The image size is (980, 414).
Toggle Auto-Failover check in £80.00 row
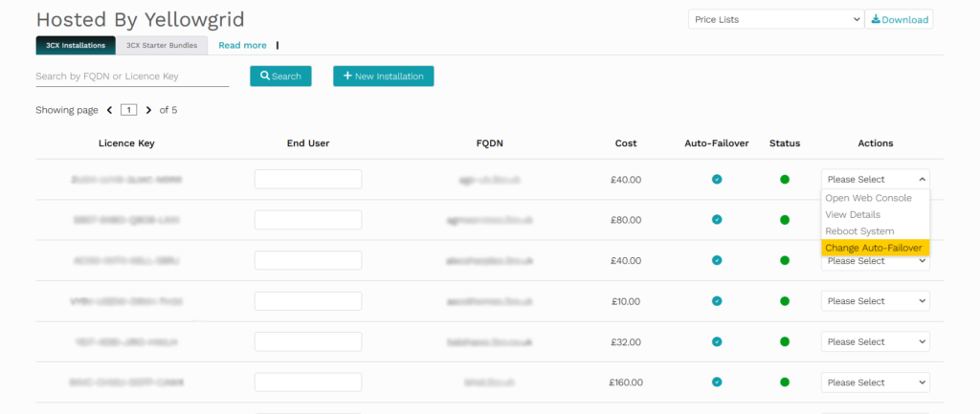click(716, 220)
